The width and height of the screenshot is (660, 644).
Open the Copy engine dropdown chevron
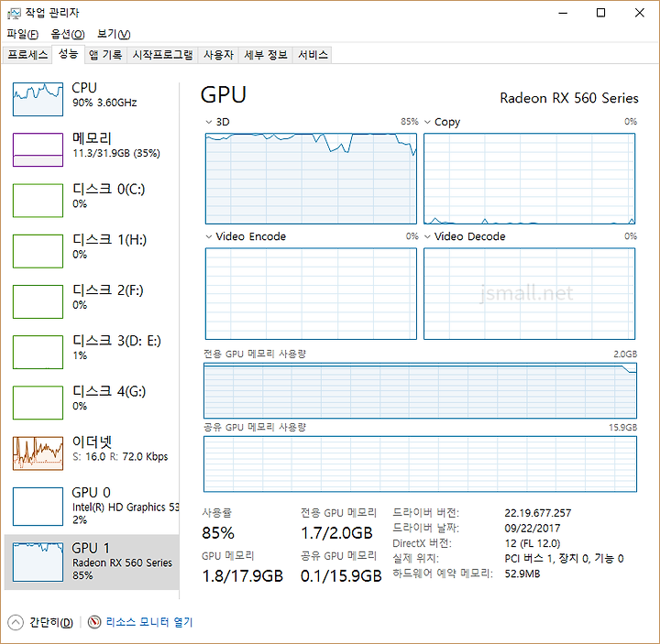pyautogui.click(x=427, y=122)
